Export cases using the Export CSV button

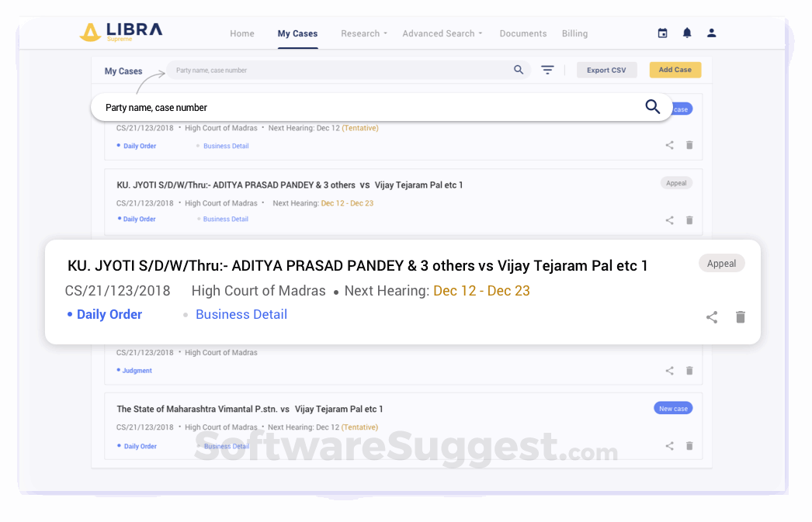click(x=606, y=69)
